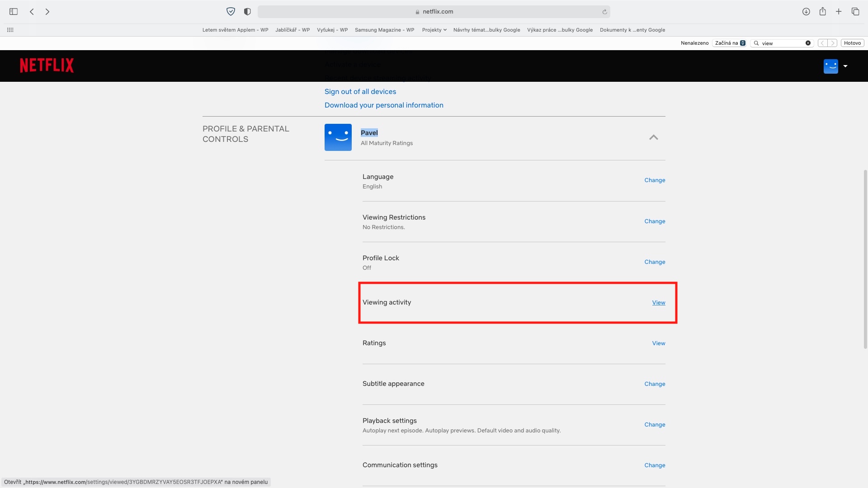
Task: Open new tab with plus icon
Action: point(839,12)
